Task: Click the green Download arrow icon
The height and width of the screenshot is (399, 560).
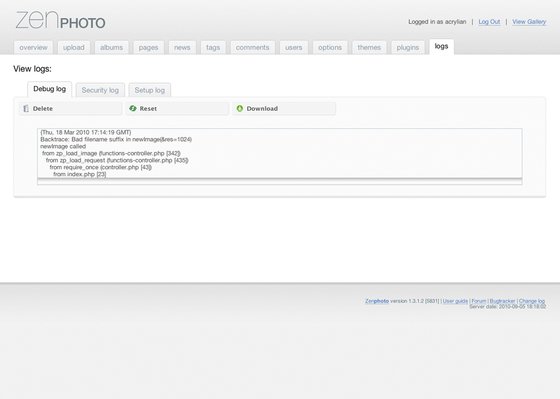Action: pos(240,108)
